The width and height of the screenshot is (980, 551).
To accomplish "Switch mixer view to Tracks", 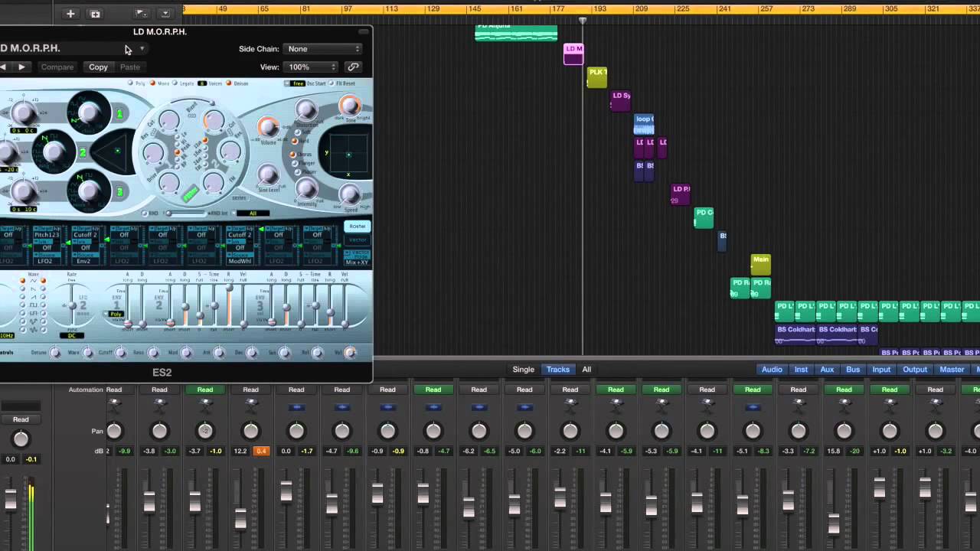I will coord(557,370).
